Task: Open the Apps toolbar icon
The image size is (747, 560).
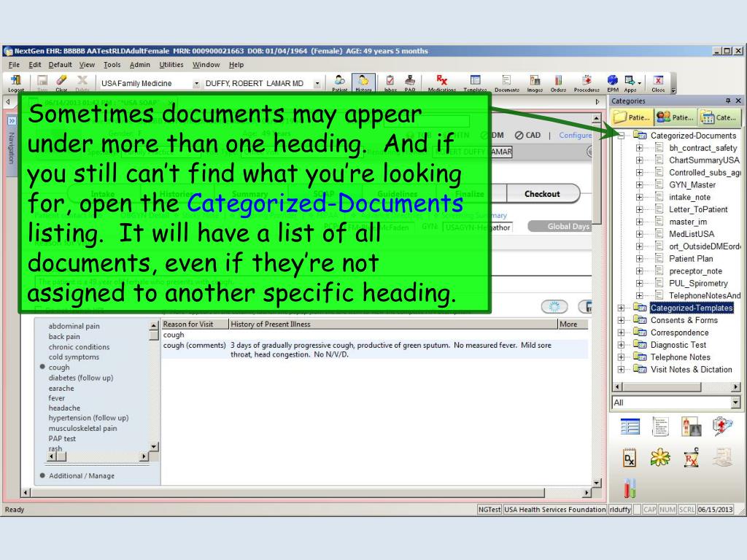Action: [630, 83]
